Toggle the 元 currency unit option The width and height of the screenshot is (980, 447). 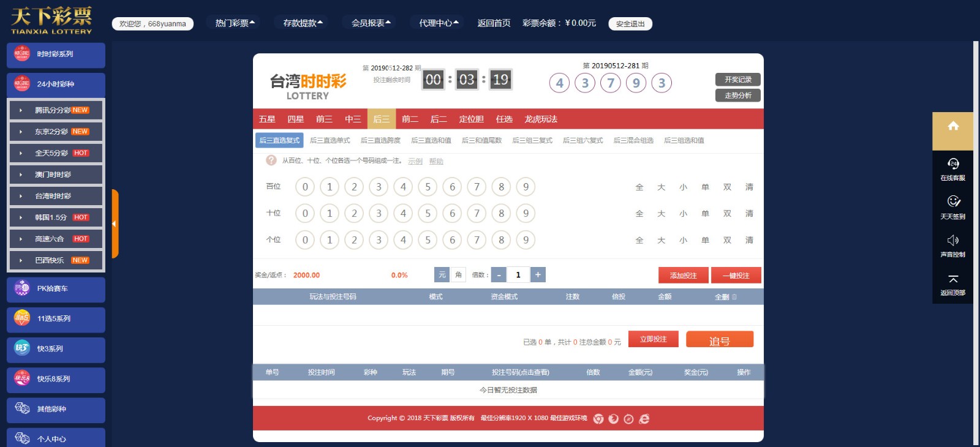[442, 275]
